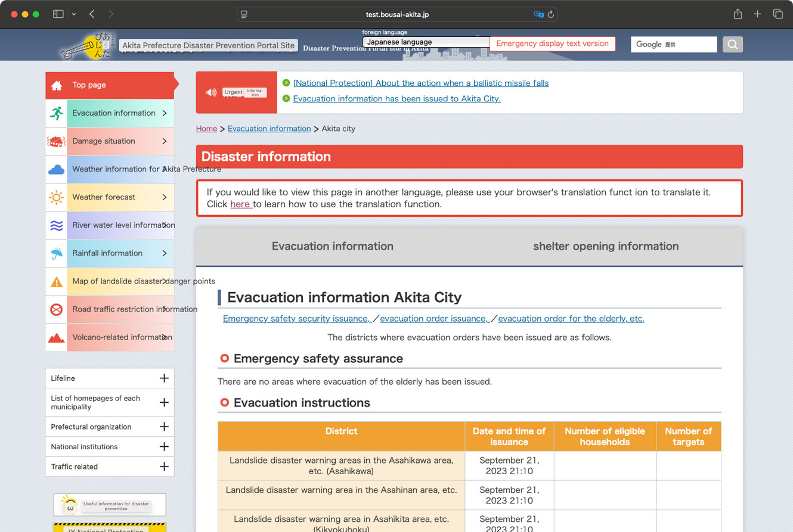Click Evacuation information breadcrumb link
The image size is (793, 532).
[x=270, y=129]
